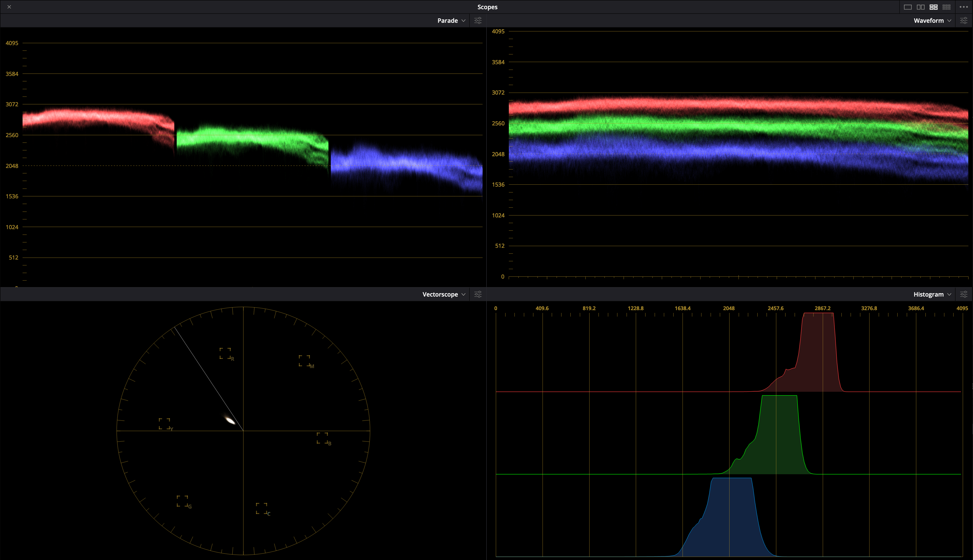The width and height of the screenshot is (973, 560).
Task: Expand the Waveform scope type dropdown
Action: click(949, 20)
